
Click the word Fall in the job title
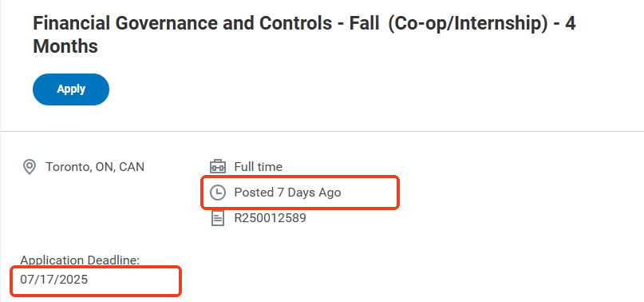pyautogui.click(x=365, y=23)
